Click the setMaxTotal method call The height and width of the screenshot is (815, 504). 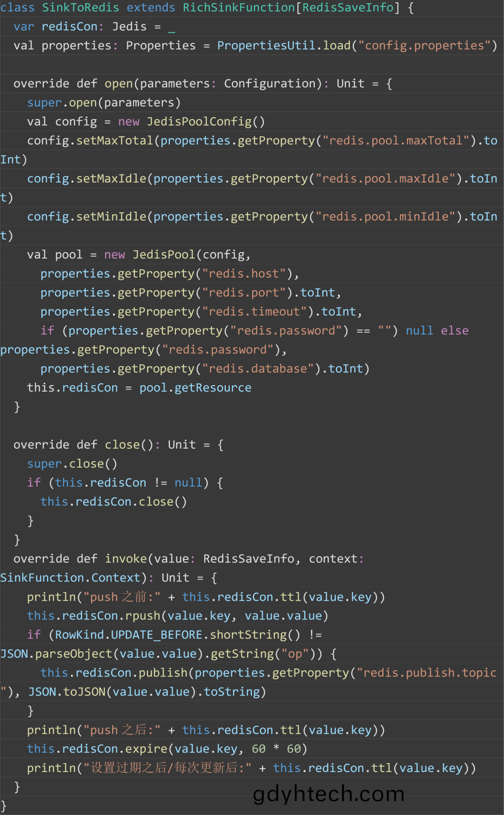point(115,141)
